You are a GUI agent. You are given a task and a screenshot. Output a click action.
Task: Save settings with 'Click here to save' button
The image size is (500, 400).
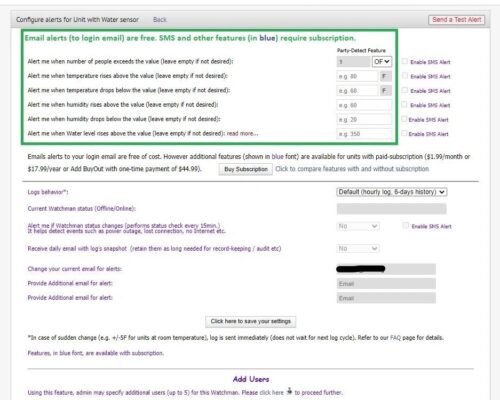pos(251,321)
